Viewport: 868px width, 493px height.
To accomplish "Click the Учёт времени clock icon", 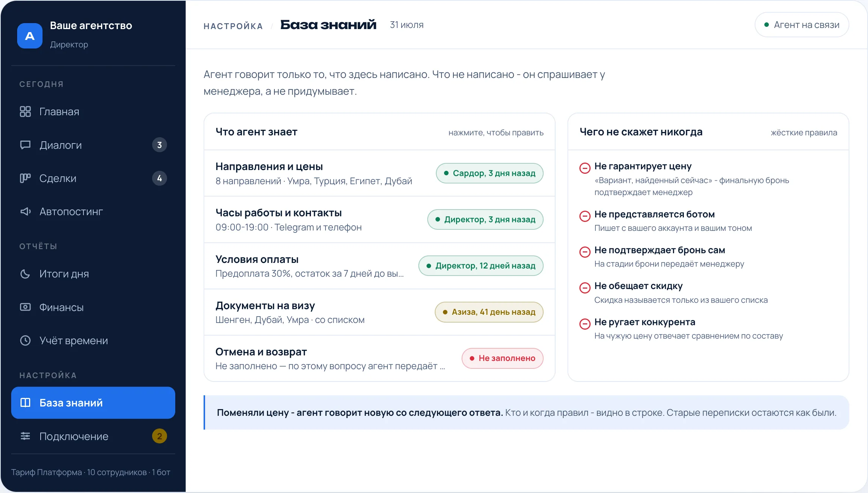I will 25,340.
